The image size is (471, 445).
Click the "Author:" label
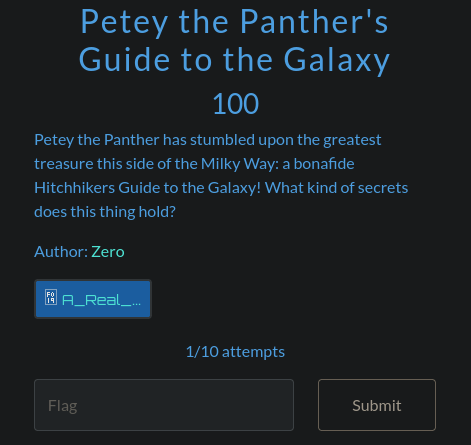point(61,252)
